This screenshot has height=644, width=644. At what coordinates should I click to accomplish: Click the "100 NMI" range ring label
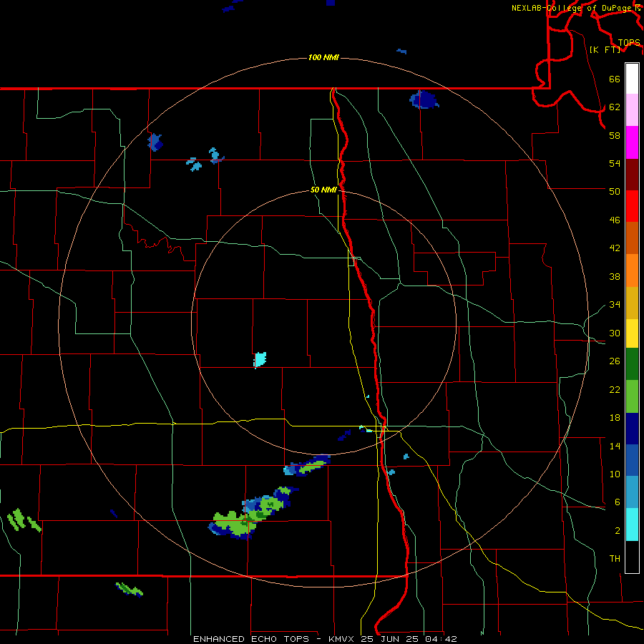click(323, 57)
